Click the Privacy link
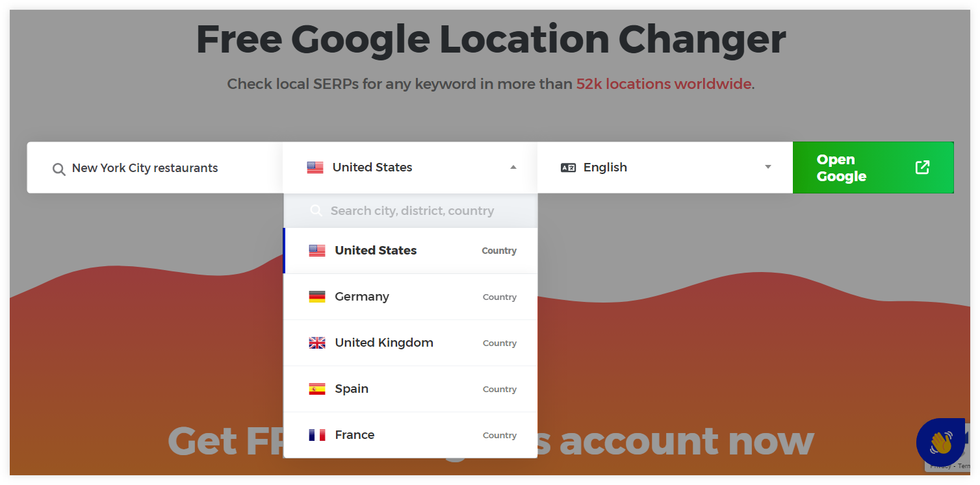Viewport: 980px width, 485px height. pyautogui.click(x=941, y=467)
